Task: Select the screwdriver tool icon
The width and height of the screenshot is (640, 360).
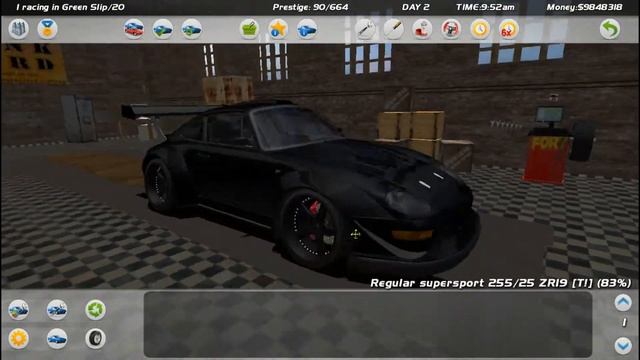Action: point(393,29)
